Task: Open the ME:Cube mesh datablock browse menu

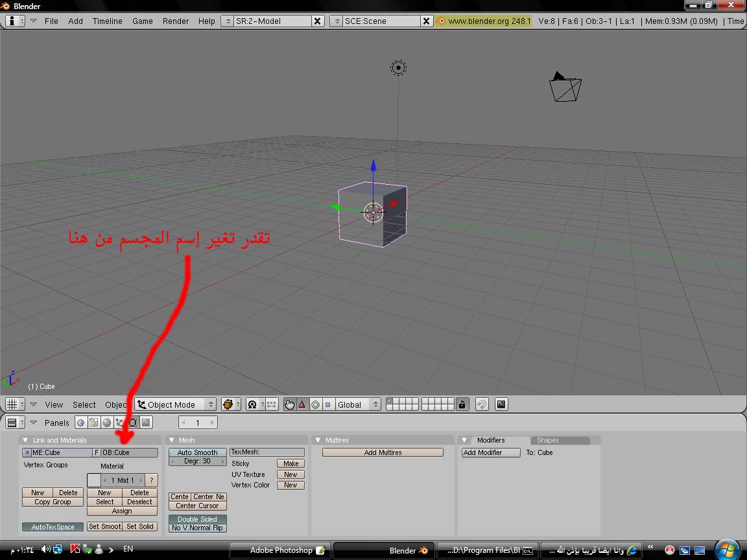Action: [27, 452]
